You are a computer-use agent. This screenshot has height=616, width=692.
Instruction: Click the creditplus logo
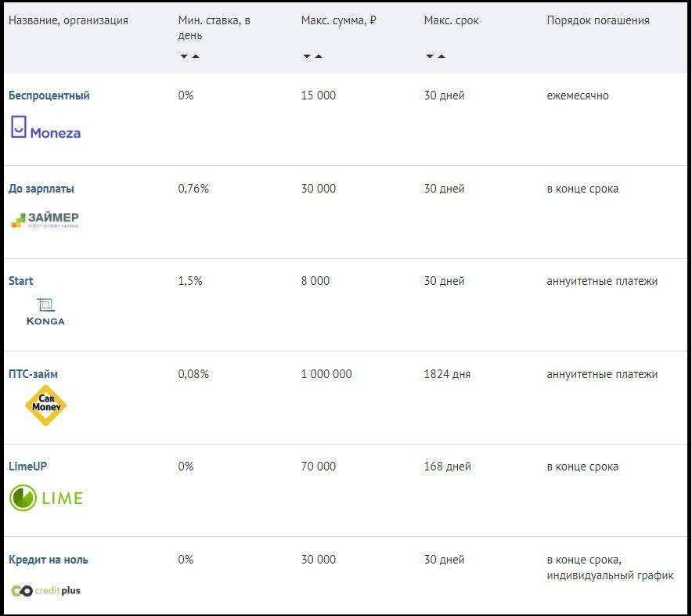pos(45,590)
